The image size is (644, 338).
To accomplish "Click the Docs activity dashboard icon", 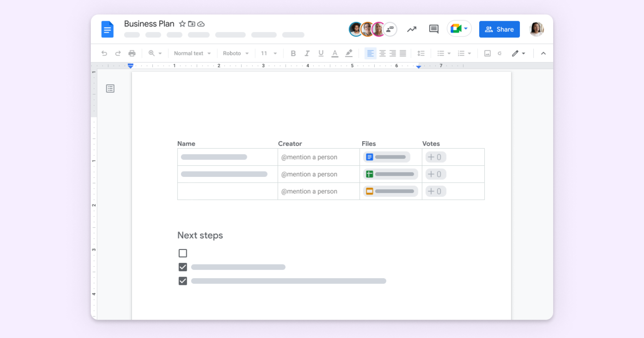I will click(411, 29).
